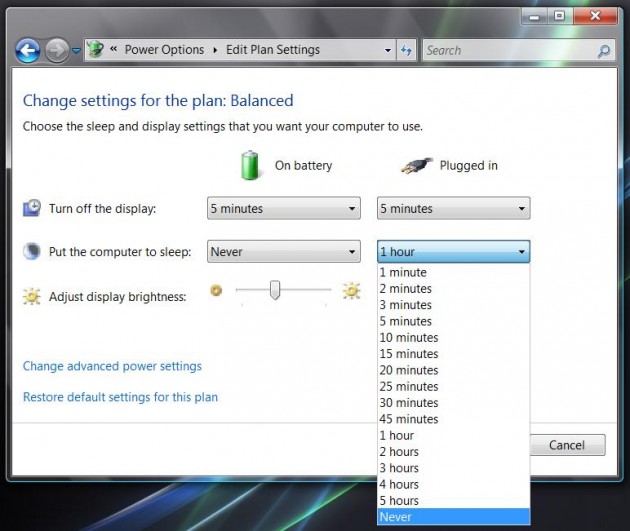The image size is (630, 531).
Task: Choose 20 minutes from sleep list
Action: coord(454,370)
